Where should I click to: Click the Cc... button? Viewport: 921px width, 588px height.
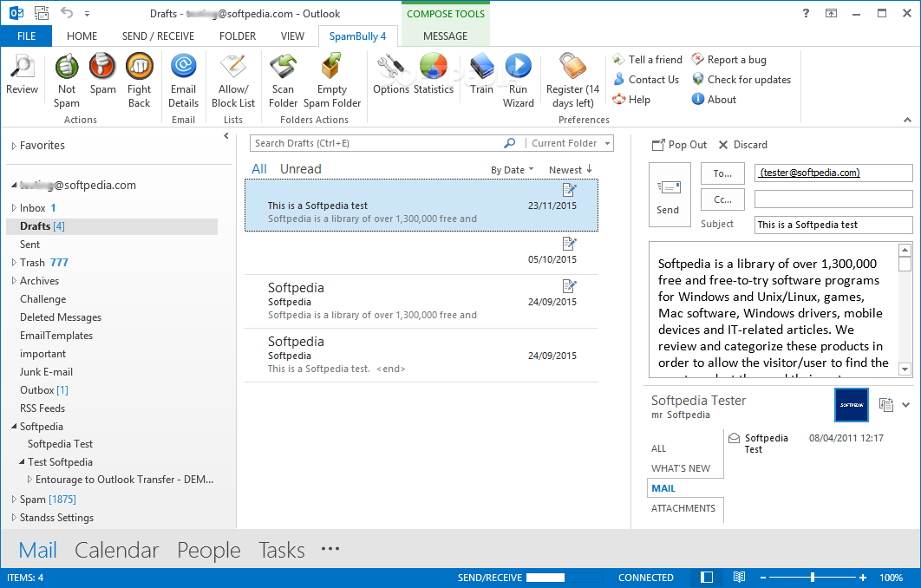(x=722, y=199)
